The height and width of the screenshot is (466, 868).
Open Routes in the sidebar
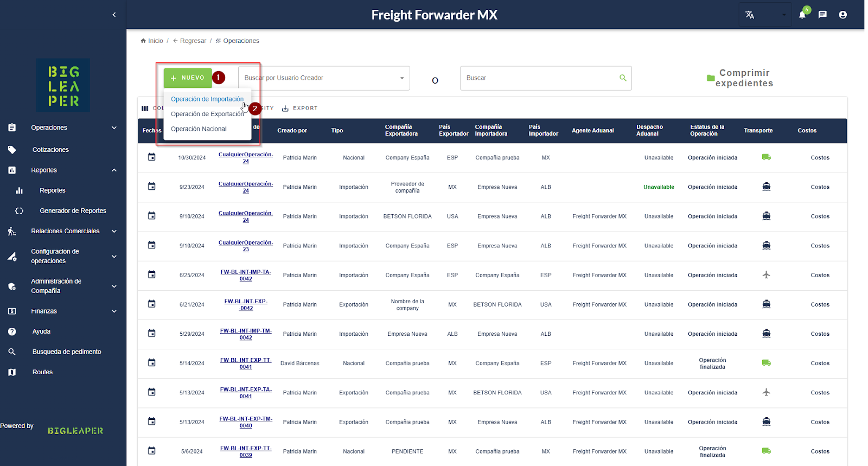(x=42, y=372)
